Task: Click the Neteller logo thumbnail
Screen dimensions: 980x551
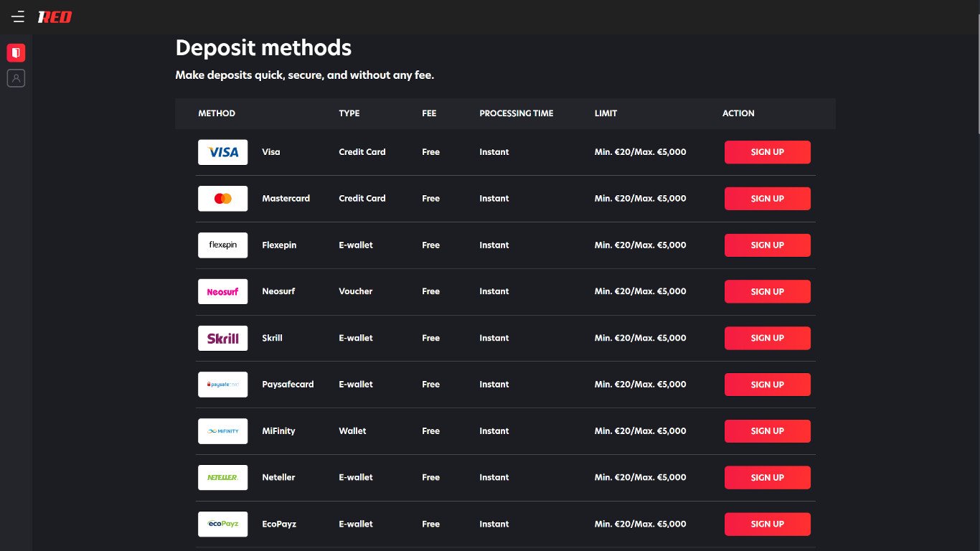Action: click(x=223, y=478)
